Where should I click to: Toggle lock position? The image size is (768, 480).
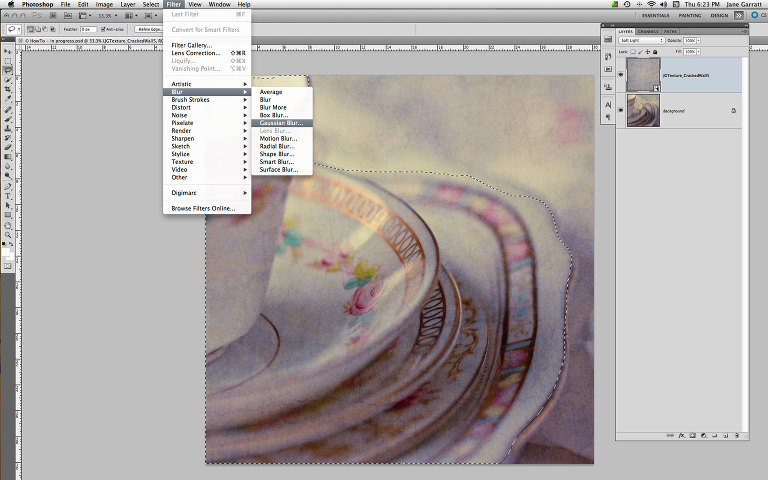[x=648, y=51]
